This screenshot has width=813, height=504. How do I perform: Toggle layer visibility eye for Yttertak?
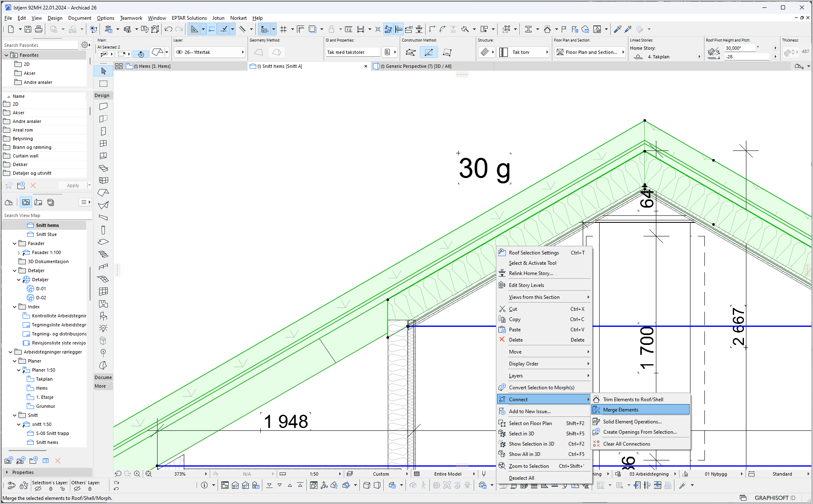coord(179,52)
